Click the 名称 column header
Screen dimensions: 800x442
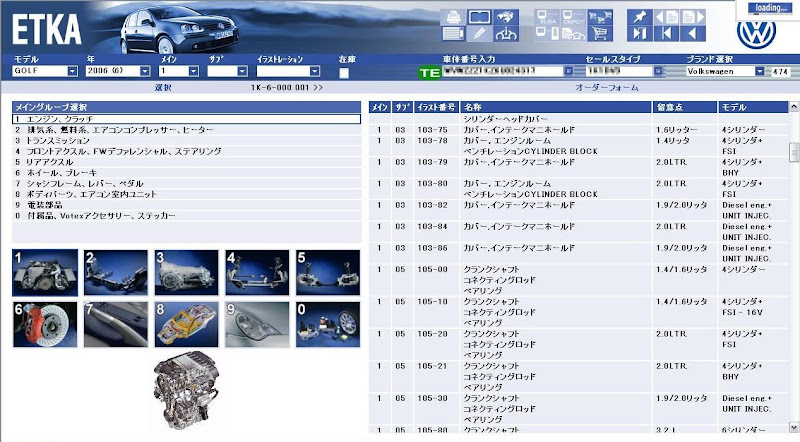coord(556,107)
